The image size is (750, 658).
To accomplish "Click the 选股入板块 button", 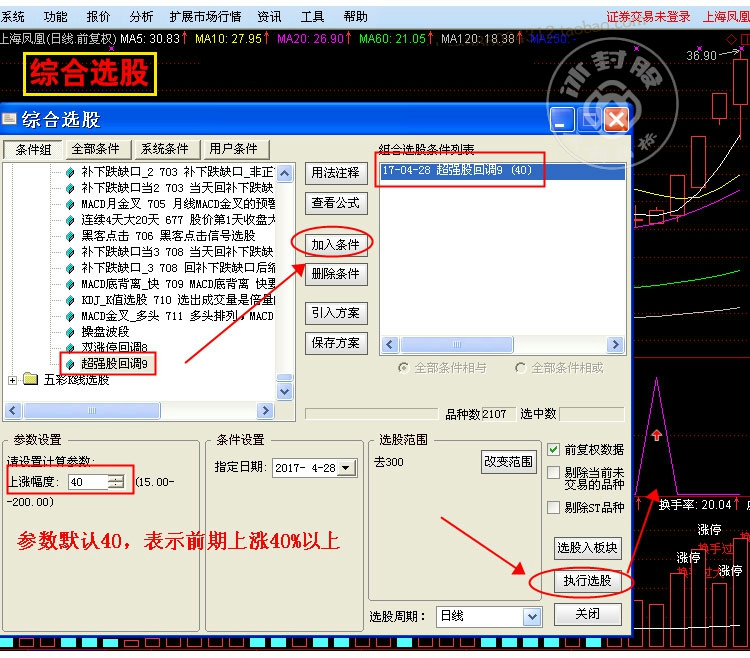I will pos(587,548).
